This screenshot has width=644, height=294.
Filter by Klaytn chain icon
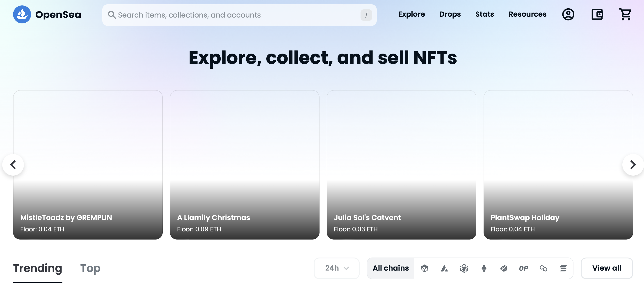503,268
